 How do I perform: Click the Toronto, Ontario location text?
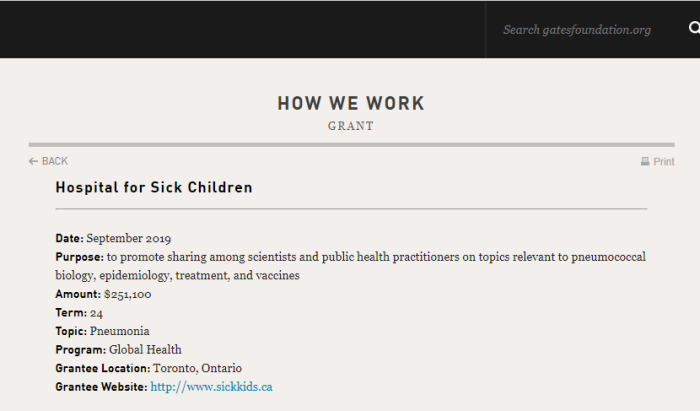[197, 368]
